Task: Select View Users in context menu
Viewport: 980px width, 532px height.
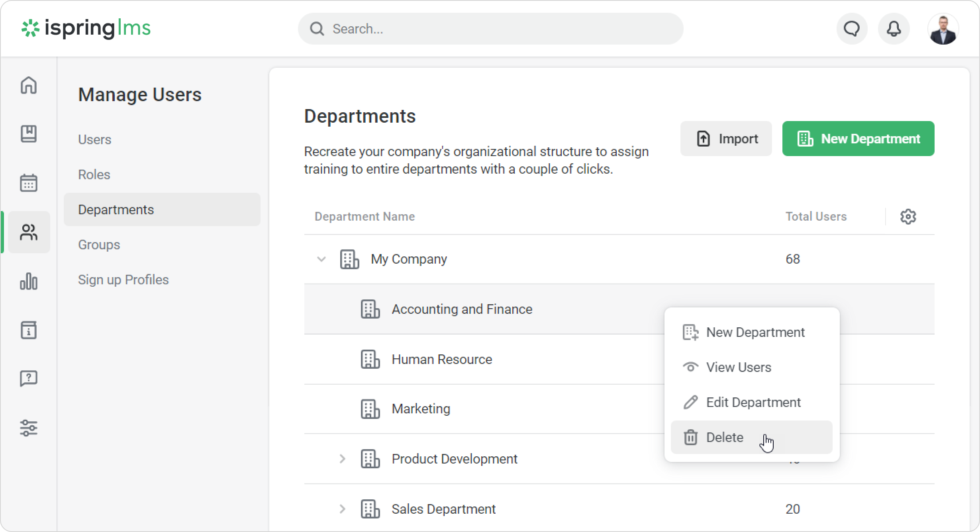Action: click(x=738, y=367)
